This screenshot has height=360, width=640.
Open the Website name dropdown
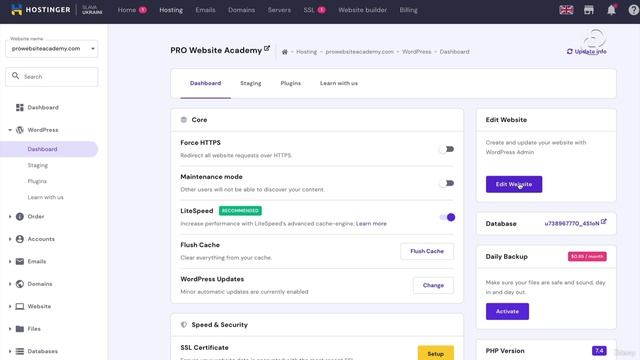(52, 49)
